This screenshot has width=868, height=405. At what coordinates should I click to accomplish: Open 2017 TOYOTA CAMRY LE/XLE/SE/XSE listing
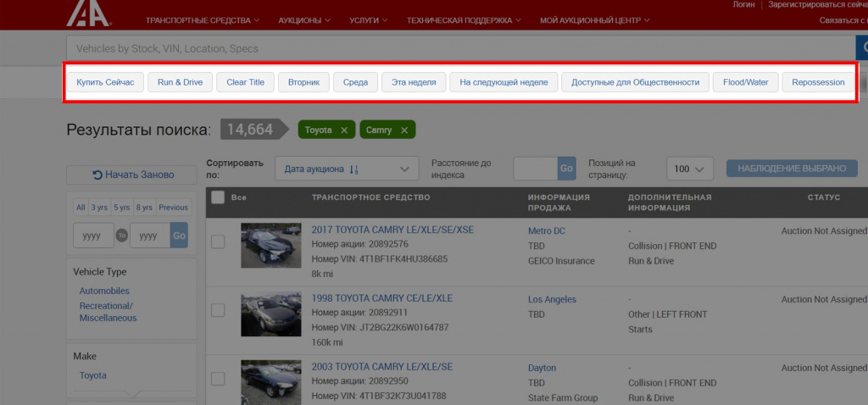click(392, 230)
